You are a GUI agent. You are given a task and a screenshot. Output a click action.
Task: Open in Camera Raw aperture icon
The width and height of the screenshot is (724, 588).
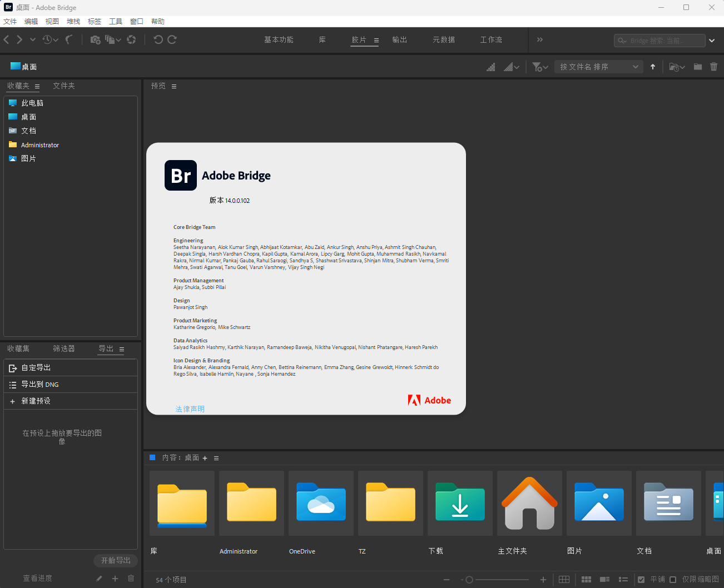point(131,39)
